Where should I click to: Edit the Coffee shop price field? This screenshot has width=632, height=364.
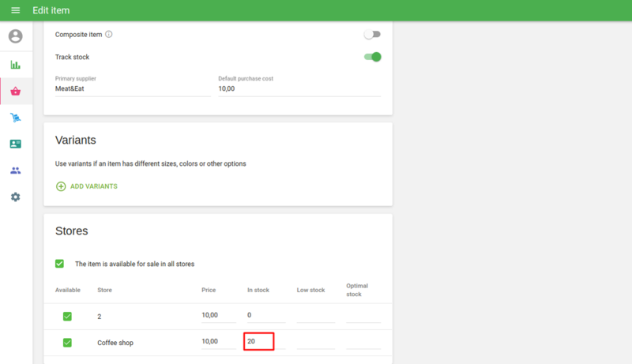click(218, 342)
